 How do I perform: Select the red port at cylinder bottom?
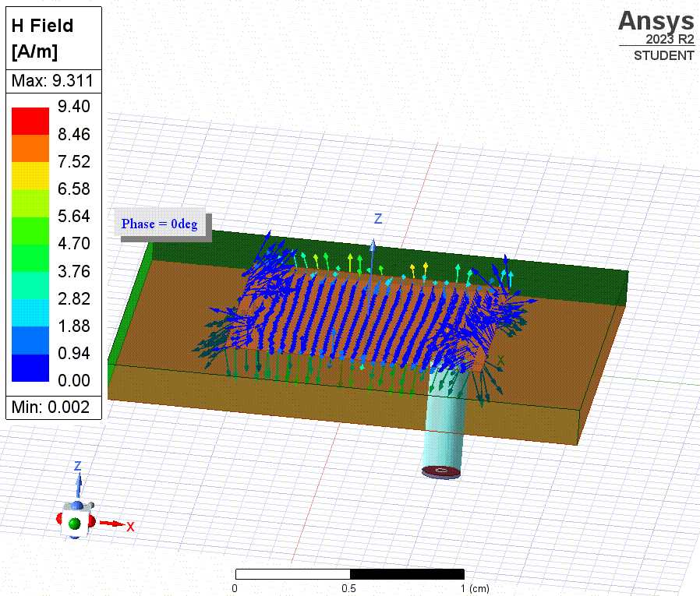tap(441, 472)
